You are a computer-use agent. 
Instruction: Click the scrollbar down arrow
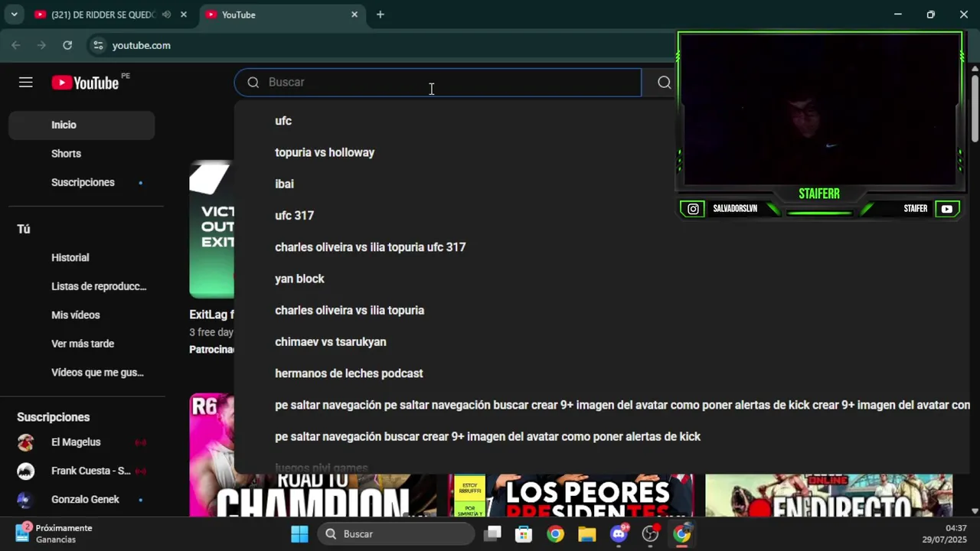click(975, 510)
